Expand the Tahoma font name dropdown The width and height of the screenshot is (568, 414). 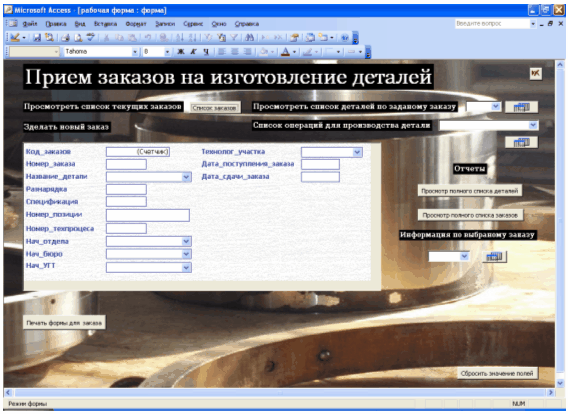pos(135,52)
